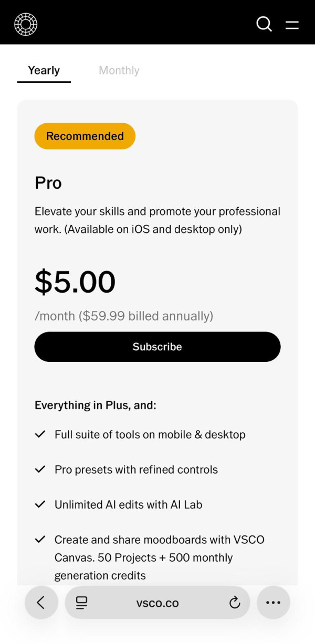Image resolution: width=315 pixels, height=644 pixels.
Task: Go back using browser back arrow
Action: coord(41,603)
